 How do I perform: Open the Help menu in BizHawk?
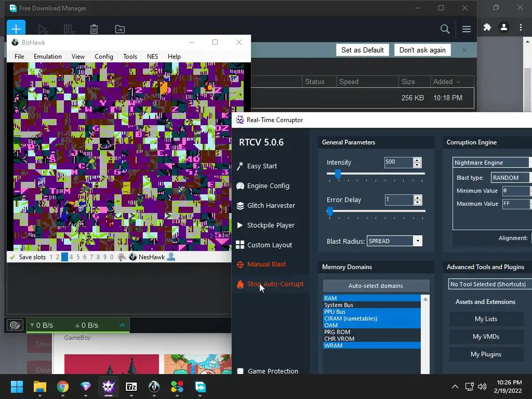click(x=174, y=56)
